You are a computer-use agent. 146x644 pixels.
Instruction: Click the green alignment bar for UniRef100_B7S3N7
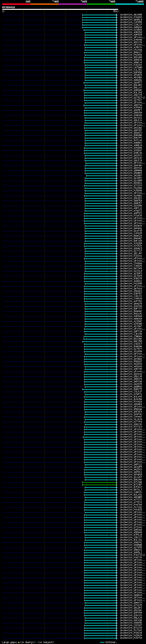[x=100, y=485]
